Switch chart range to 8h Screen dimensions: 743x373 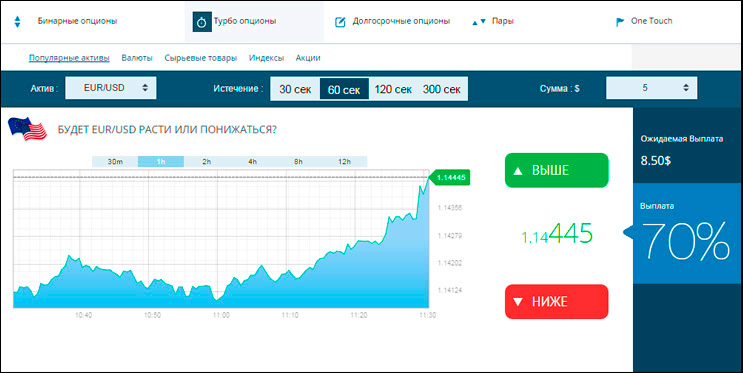click(x=298, y=161)
